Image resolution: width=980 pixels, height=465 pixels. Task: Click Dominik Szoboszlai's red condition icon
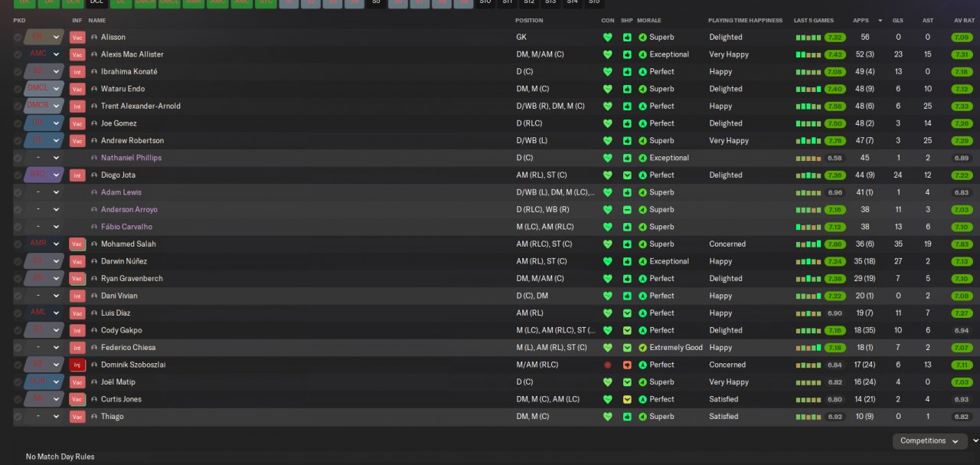tap(608, 365)
